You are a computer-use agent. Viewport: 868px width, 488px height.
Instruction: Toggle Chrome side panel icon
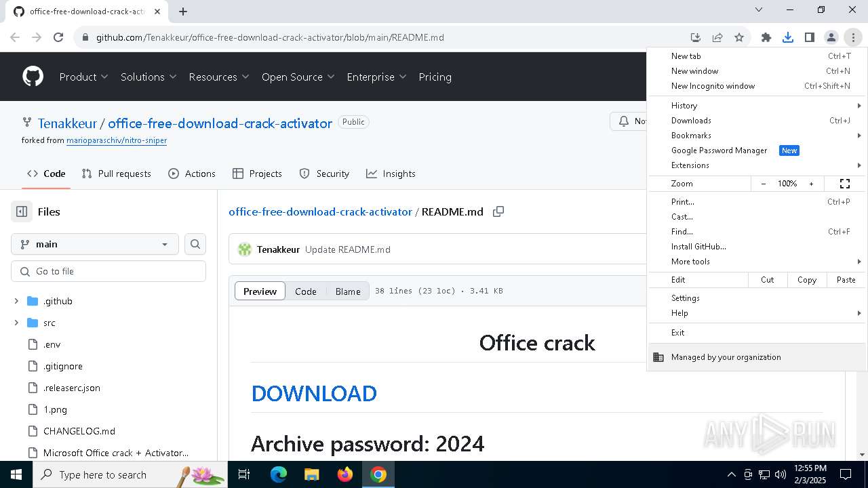point(810,37)
